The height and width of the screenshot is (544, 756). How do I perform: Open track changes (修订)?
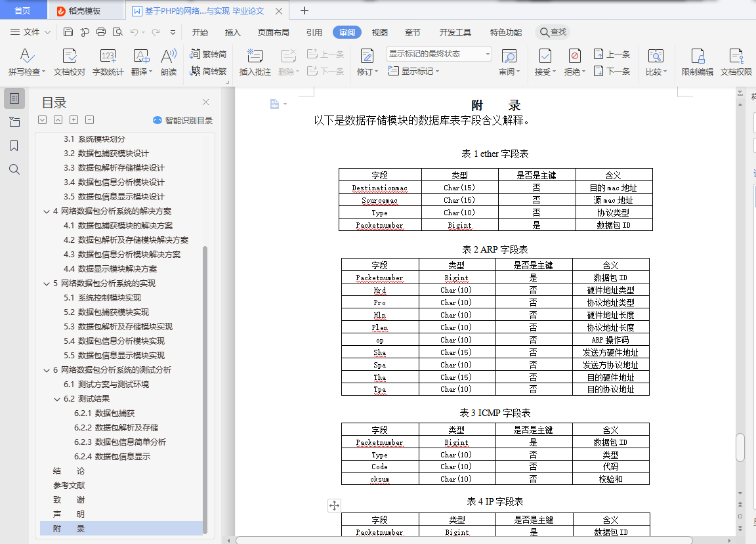coord(367,62)
